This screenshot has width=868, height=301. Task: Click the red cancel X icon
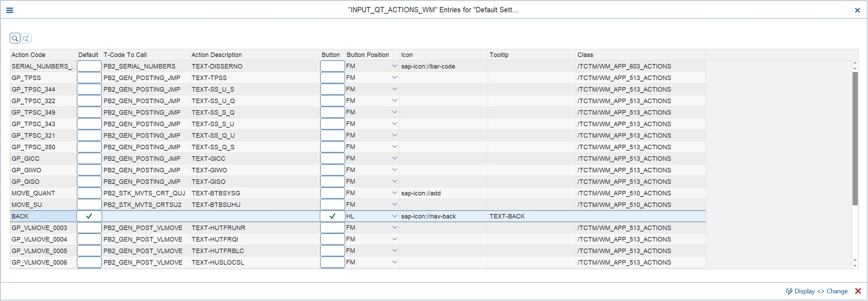point(858,291)
